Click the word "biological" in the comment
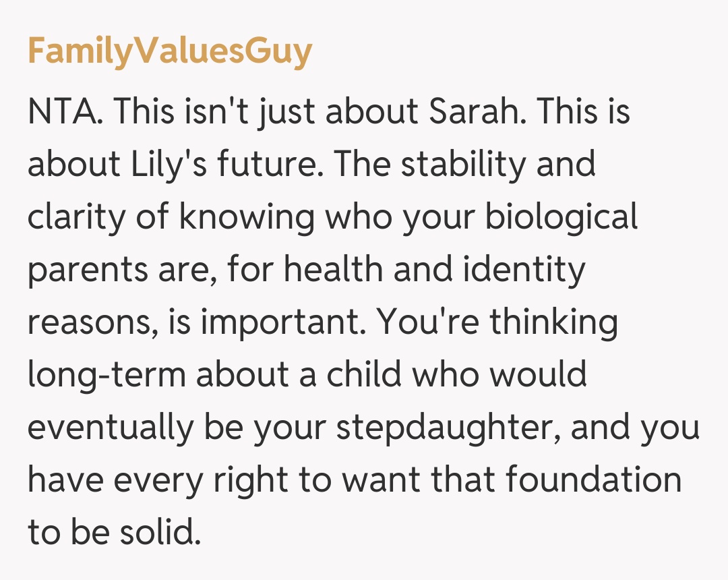Viewport: 728px width, 580px height. (564, 216)
